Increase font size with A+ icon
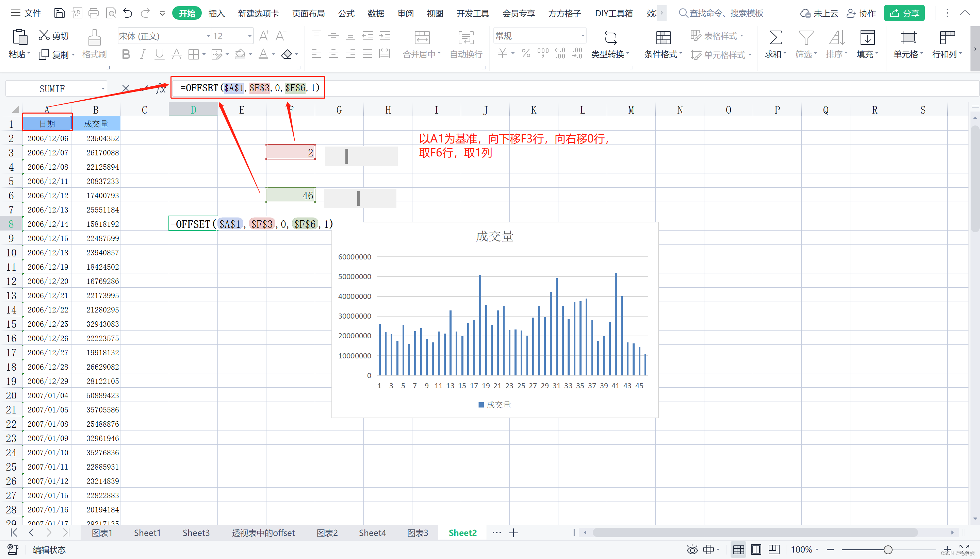Viewport: 980px width, 559px height. coord(264,36)
